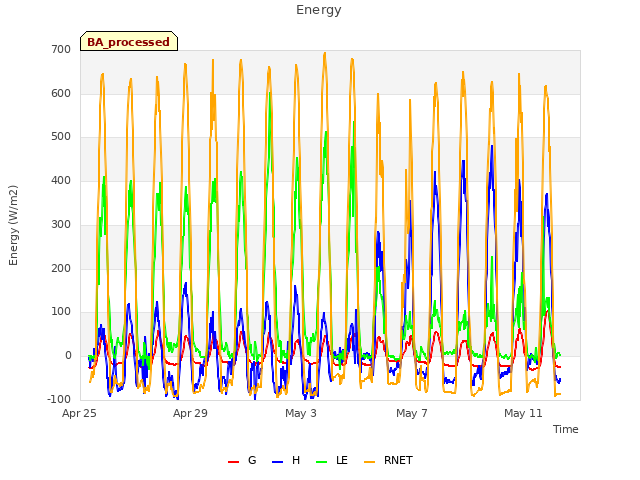Click the May 11 x-axis tick label

click(x=523, y=413)
